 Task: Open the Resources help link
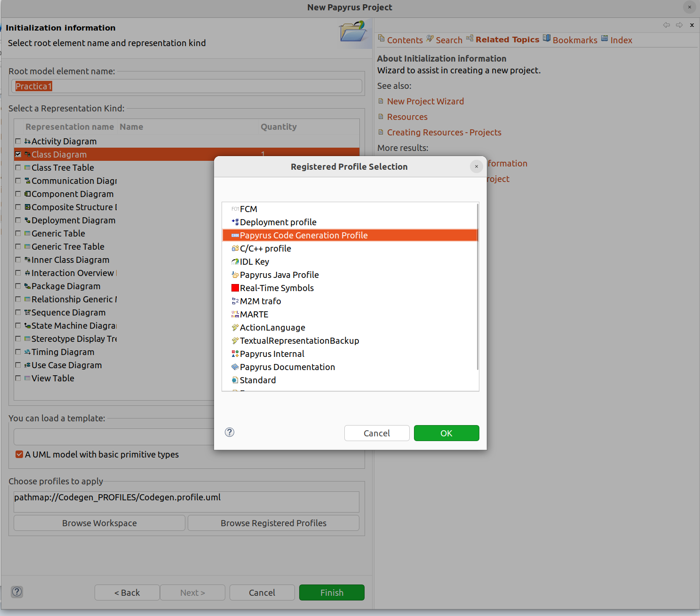(407, 117)
